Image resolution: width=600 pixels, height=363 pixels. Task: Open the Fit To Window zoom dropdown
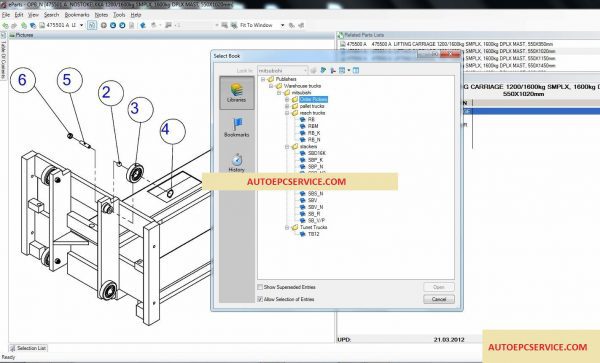[282, 25]
